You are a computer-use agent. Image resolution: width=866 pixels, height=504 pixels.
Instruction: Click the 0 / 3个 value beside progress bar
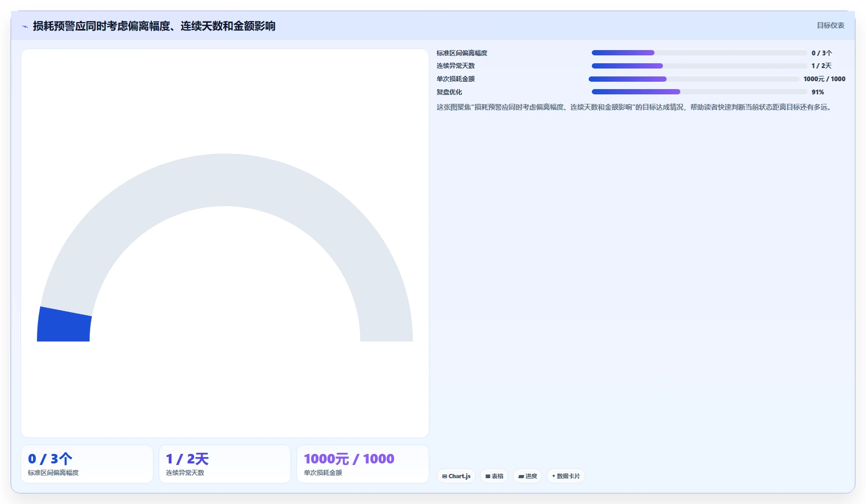(822, 53)
